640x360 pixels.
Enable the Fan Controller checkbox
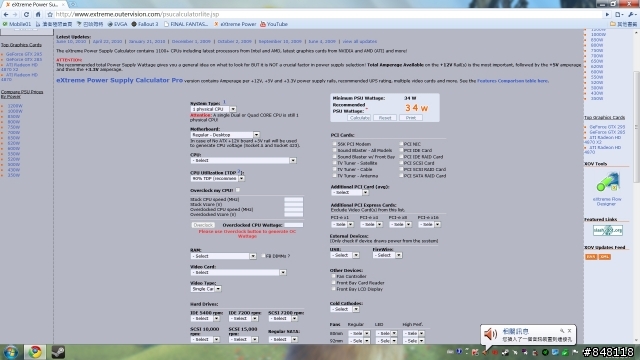[x=333, y=276]
